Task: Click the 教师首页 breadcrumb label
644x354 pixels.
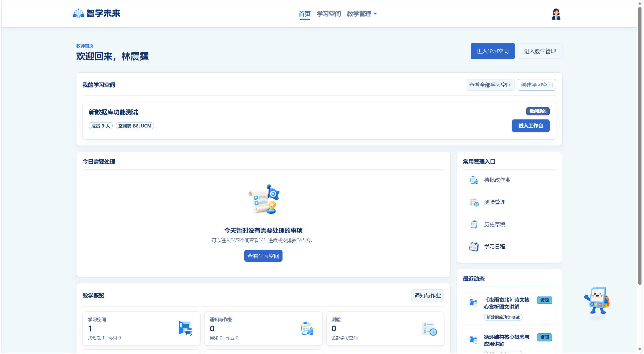Action: 85,46
